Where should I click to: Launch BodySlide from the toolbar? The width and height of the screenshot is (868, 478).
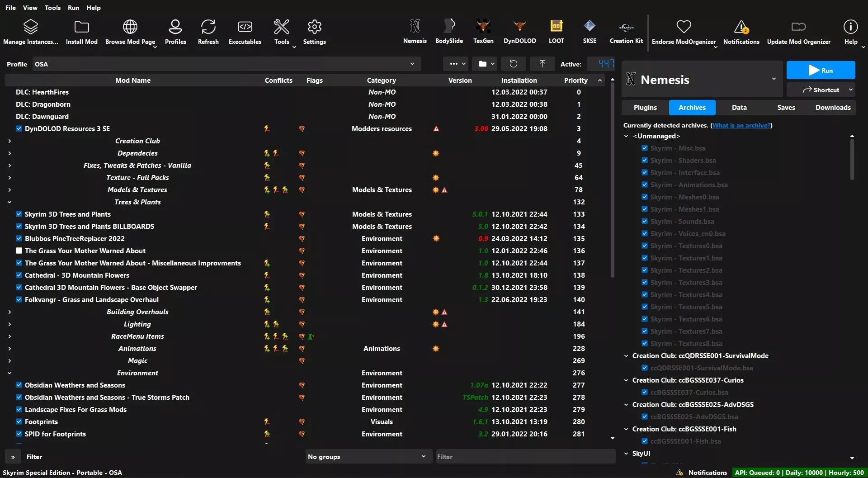[x=449, y=31]
